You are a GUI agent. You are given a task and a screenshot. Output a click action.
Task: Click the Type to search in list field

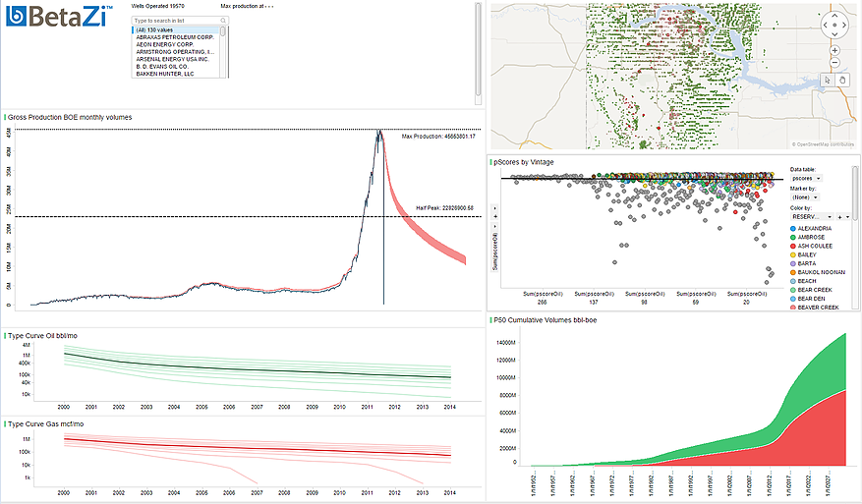pos(172,20)
